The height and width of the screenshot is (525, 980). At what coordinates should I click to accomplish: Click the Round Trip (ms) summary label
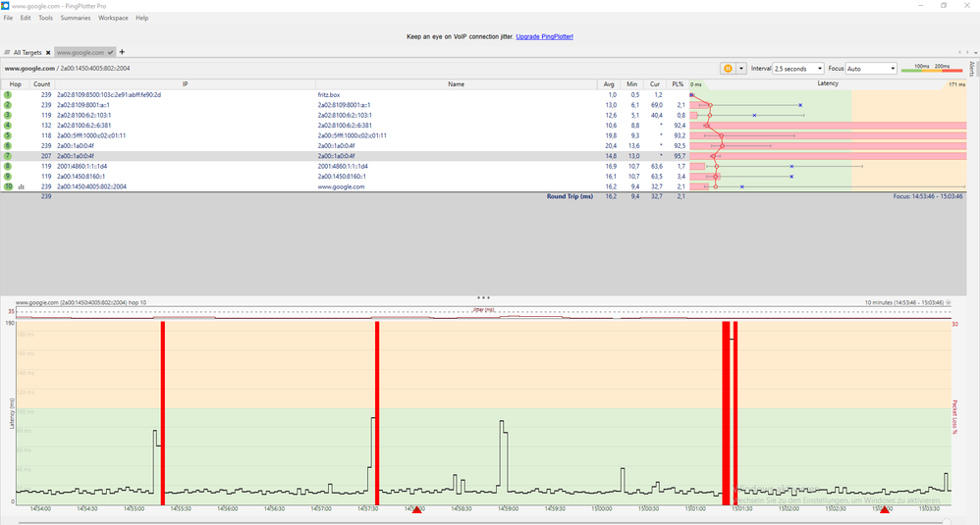coord(570,196)
